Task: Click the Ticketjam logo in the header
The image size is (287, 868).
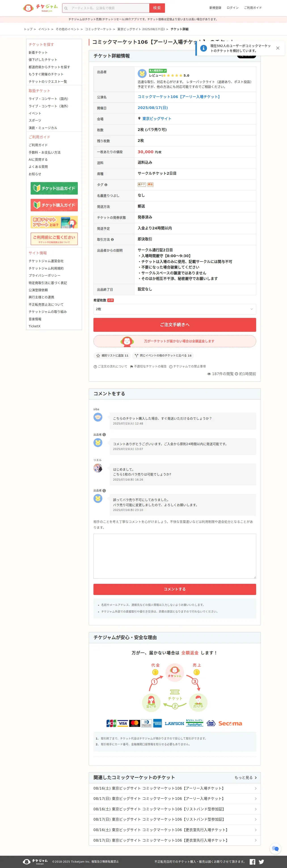Action: pyautogui.click(x=40, y=8)
